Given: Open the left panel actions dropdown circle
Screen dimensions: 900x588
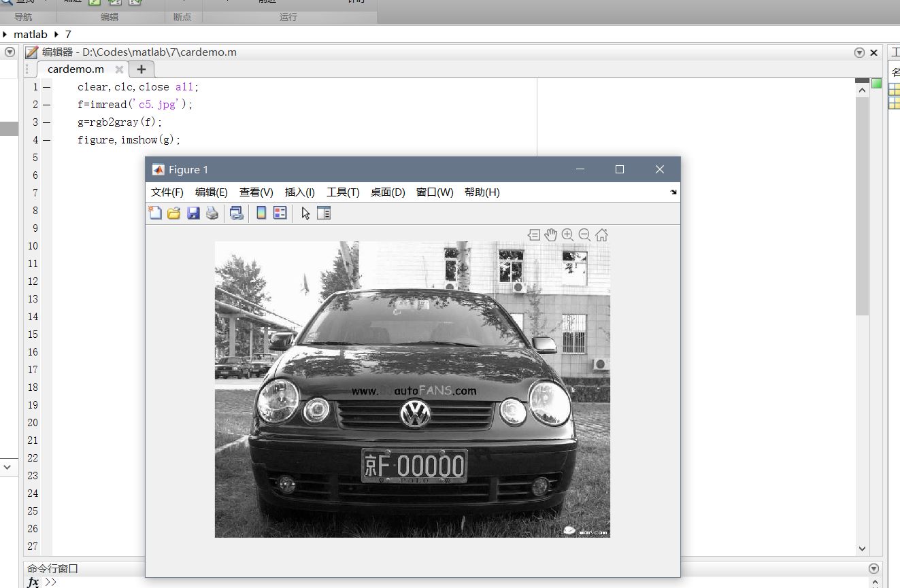Looking at the screenshot, I should click(10, 52).
